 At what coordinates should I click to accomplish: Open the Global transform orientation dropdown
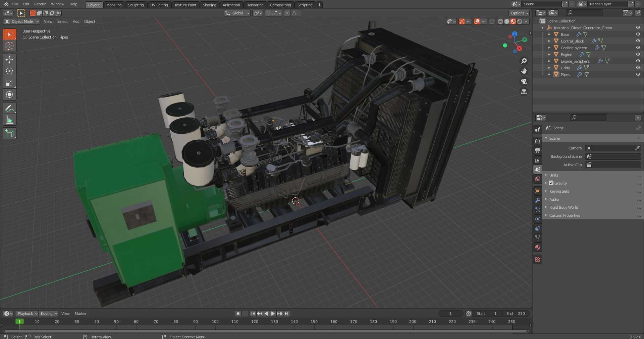[237, 13]
